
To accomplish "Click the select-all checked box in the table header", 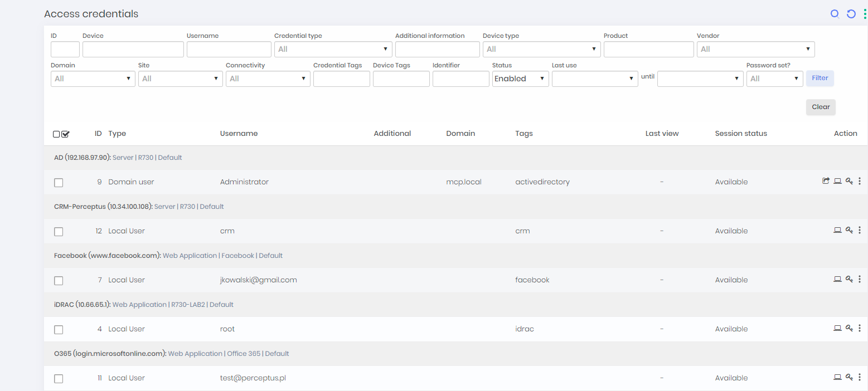I will click(66, 134).
